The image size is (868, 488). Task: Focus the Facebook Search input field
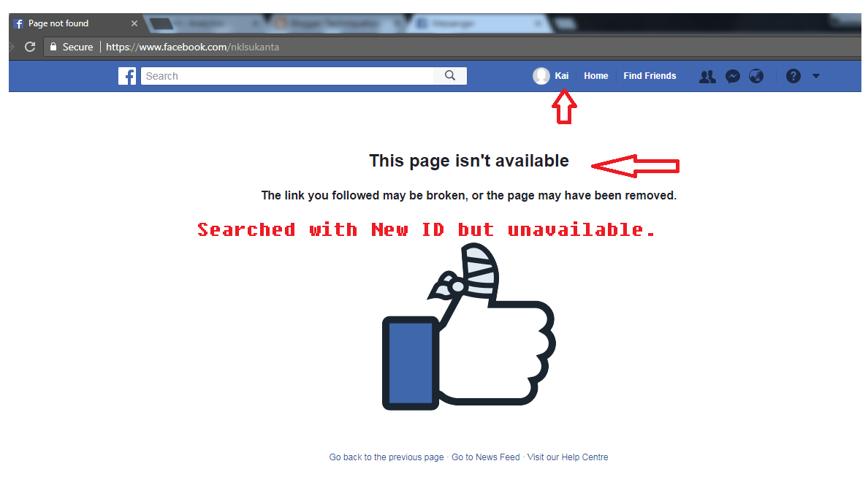(287, 76)
